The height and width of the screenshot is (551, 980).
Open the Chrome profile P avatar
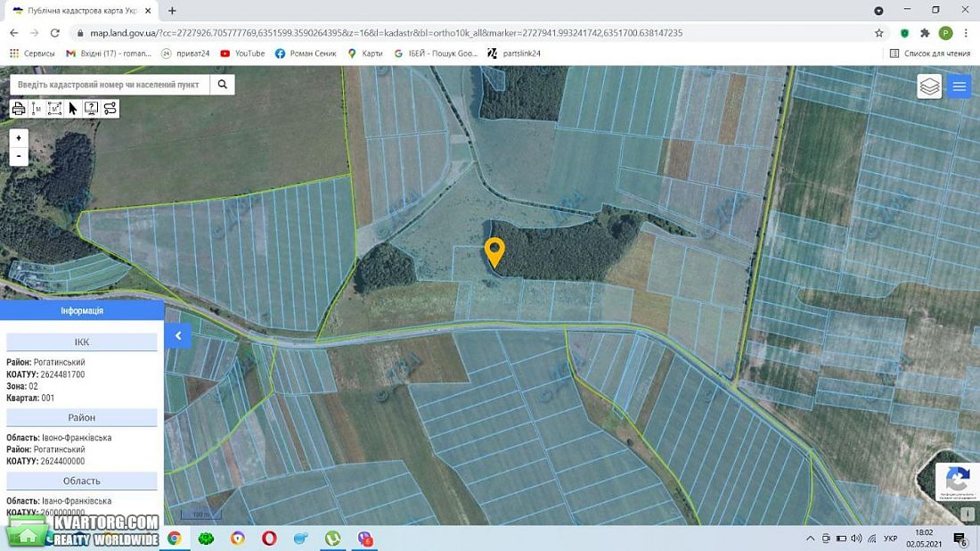coord(945,32)
